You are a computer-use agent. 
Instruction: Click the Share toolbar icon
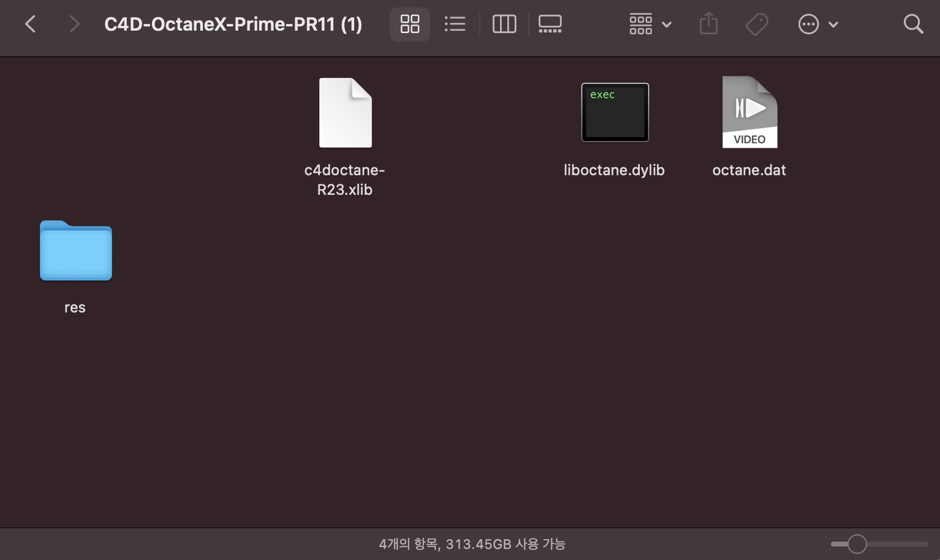click(x=708, y=25)
